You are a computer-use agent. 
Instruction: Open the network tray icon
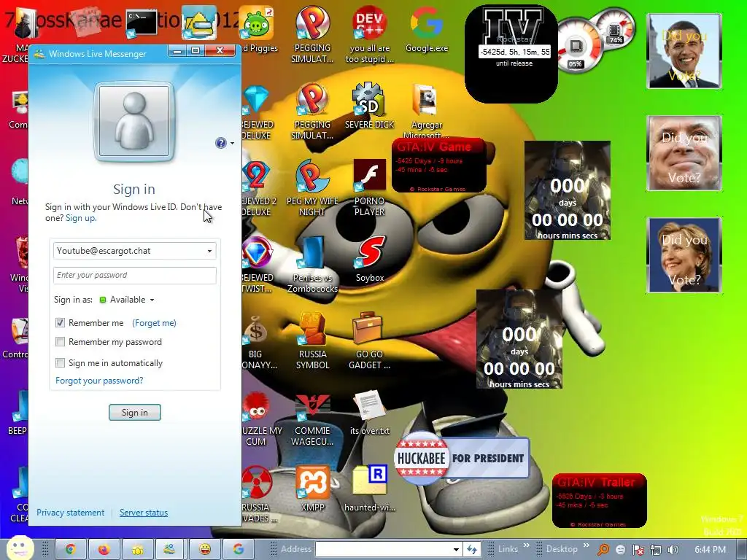(656, 550)
